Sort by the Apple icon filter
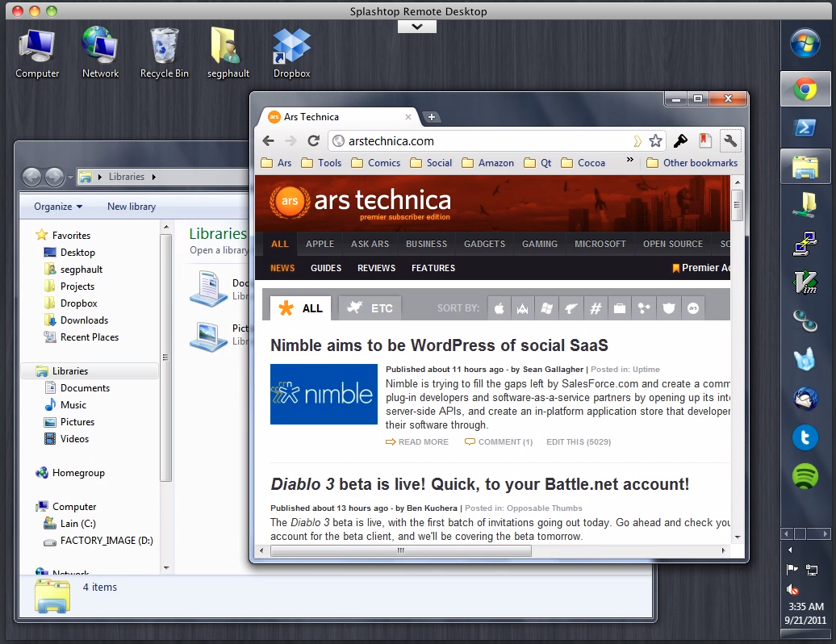This screenshot has height=644, width=836. pyautogui.click(x=500, y=308)
